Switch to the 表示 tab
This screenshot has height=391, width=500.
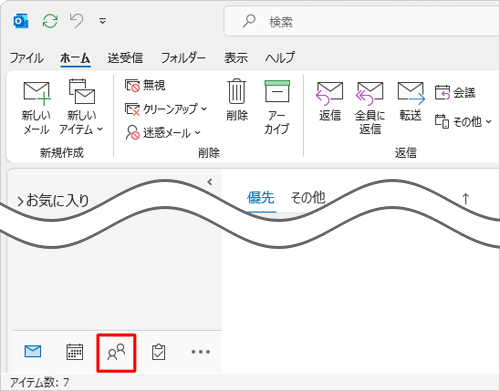coord(236,58)
